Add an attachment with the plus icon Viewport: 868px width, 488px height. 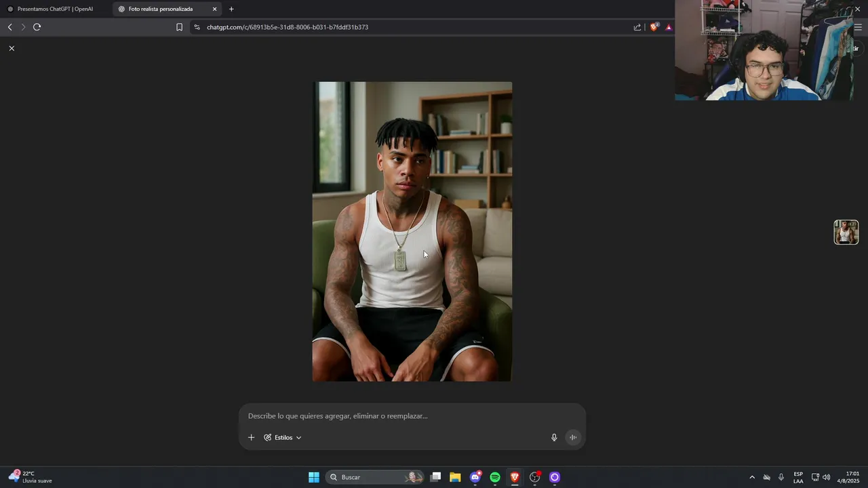(x=251, y=437)
